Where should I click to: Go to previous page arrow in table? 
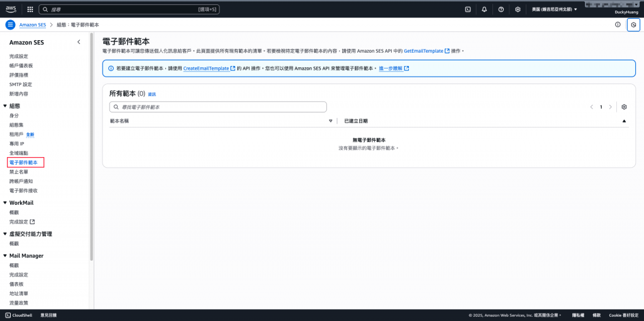coord(592,107)
